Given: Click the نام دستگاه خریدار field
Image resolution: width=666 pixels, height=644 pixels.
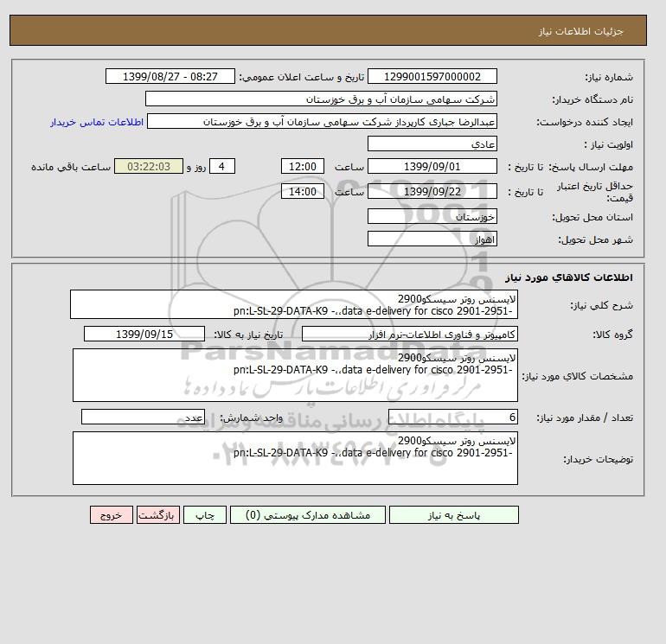Looking at the screenshot, I should (x=321, y=99).
